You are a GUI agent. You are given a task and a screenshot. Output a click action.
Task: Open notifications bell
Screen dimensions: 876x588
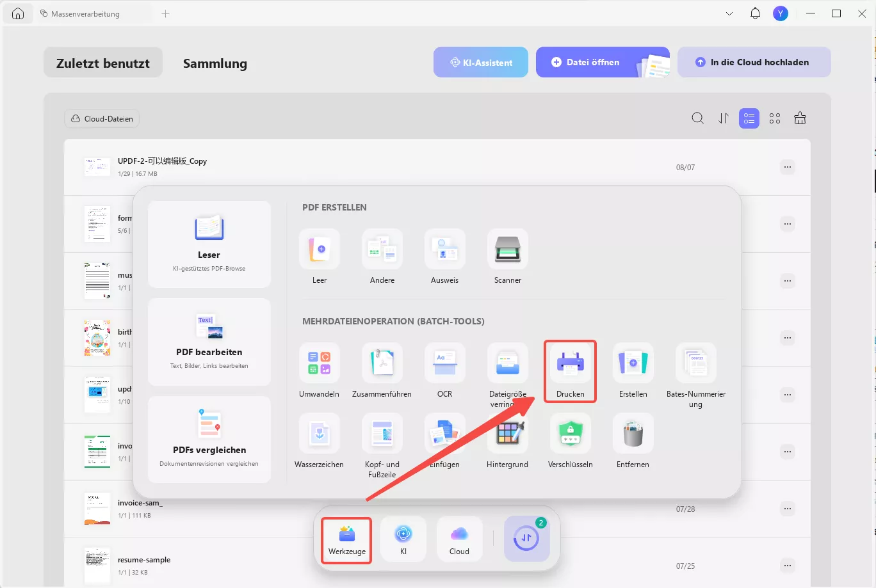click(x=756, y=13)
